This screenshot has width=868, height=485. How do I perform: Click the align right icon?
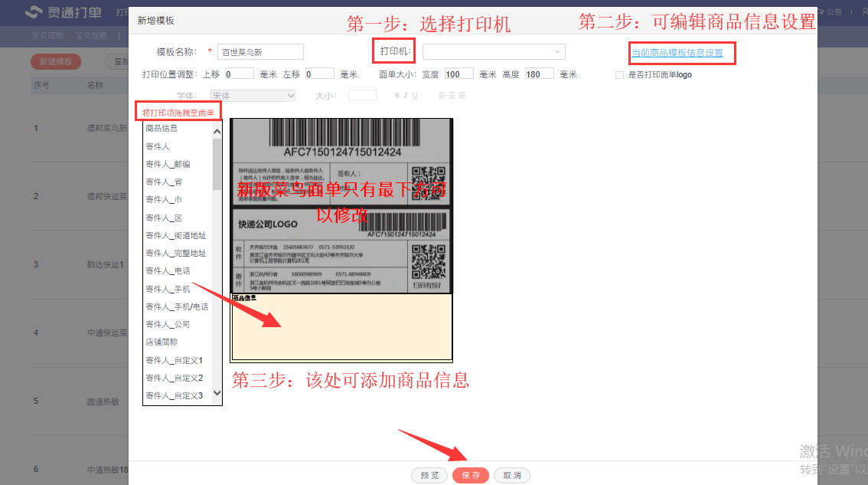(x=462, y=96)
